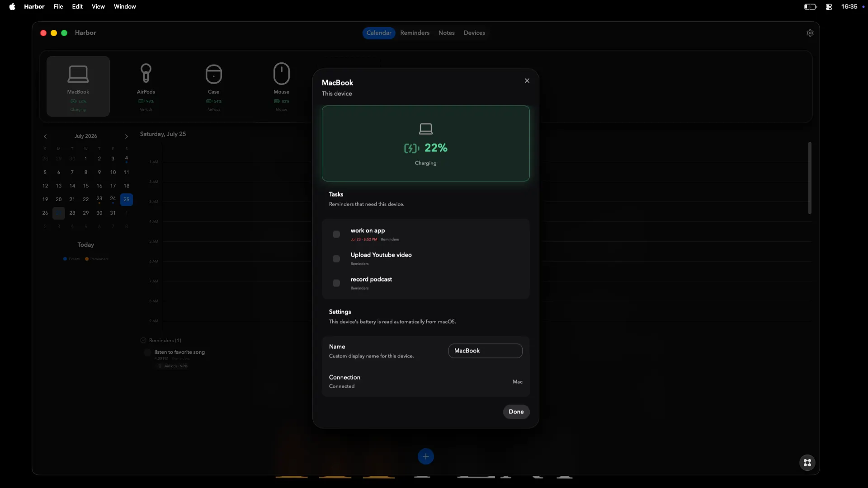
Task: Go to previous month in calendar
Action: [x=45, y=136]
